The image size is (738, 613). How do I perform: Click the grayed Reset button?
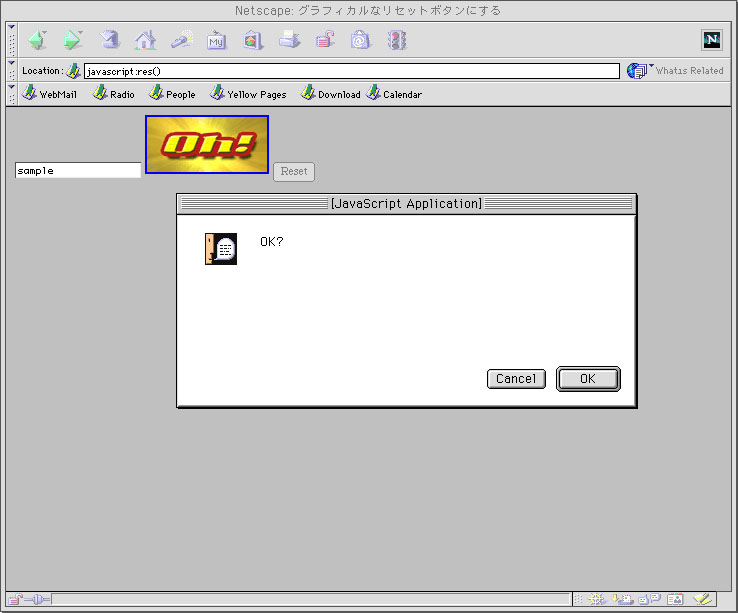click(x=294, y=171)
